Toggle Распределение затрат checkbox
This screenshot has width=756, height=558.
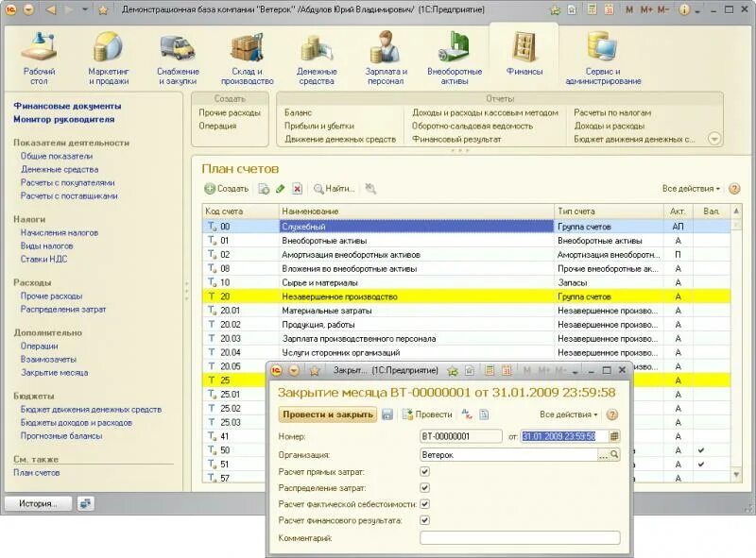[424, 487]
